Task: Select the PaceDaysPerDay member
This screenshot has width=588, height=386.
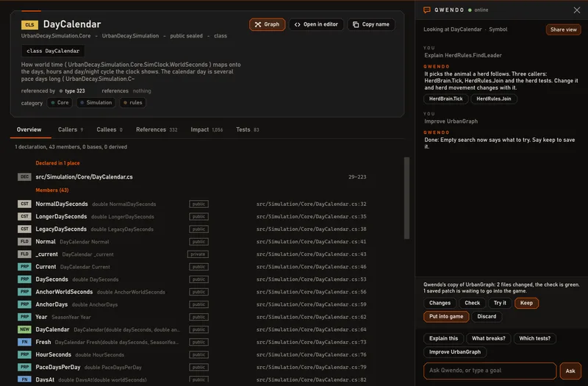Action: coord(58,367)
